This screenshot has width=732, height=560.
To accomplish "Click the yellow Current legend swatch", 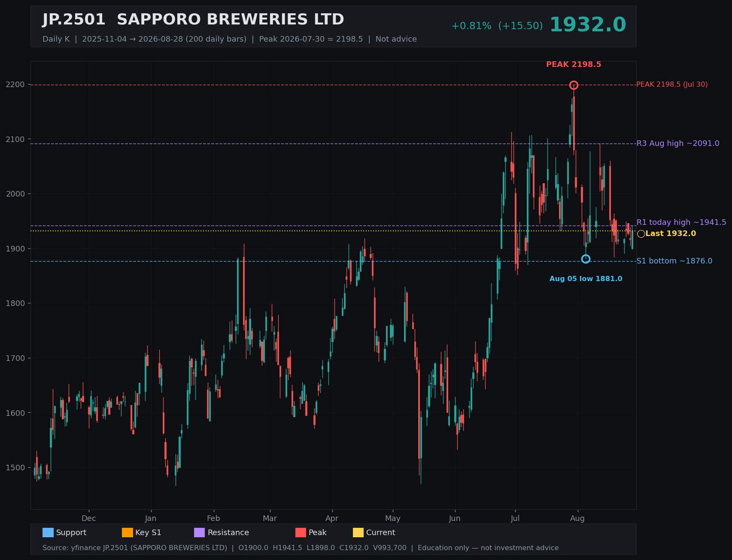I will 358,533.
